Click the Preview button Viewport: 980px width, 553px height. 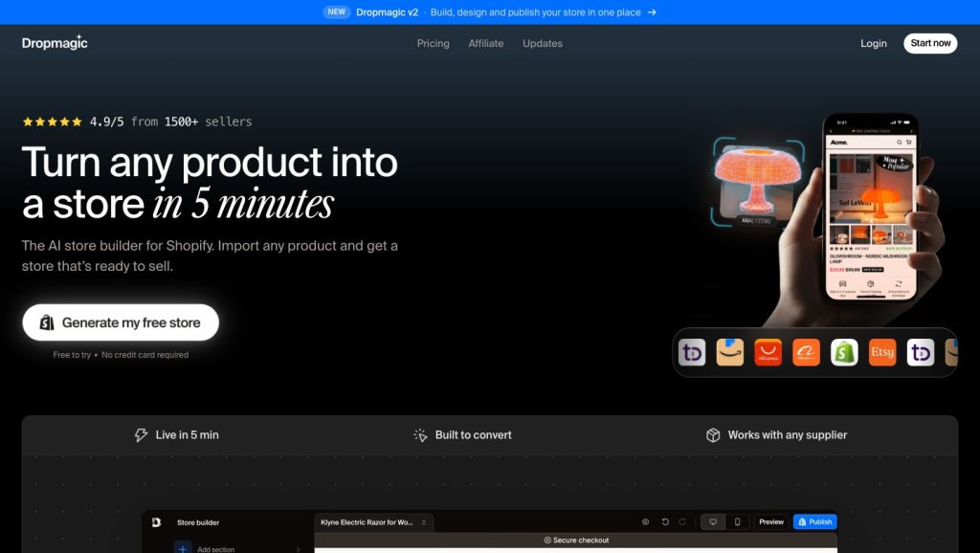tap(771, 521)
